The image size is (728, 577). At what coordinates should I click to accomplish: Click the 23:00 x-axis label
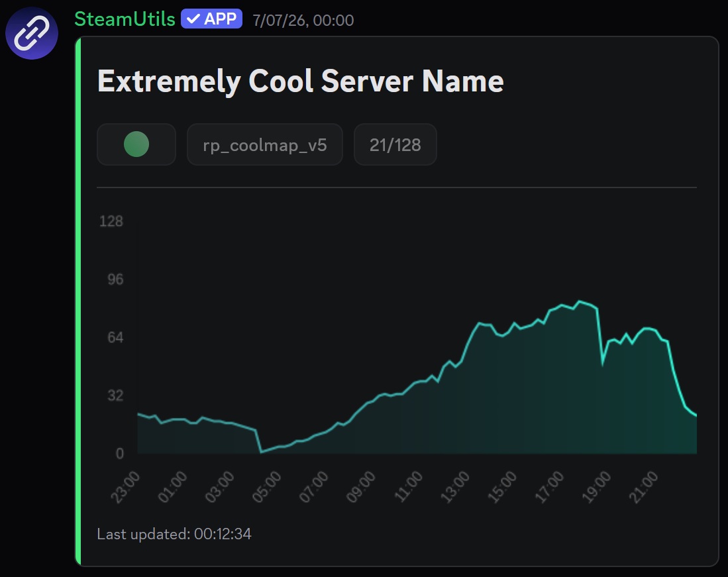pos(125,487)
